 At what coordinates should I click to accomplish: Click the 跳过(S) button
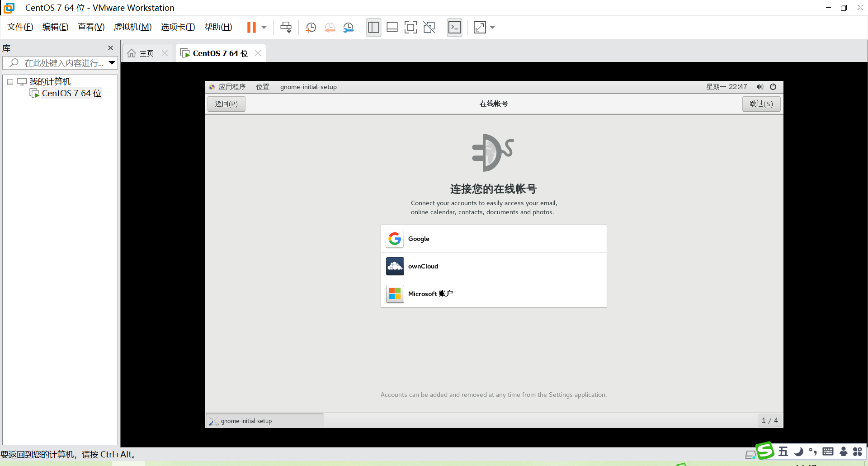point(761,104)
